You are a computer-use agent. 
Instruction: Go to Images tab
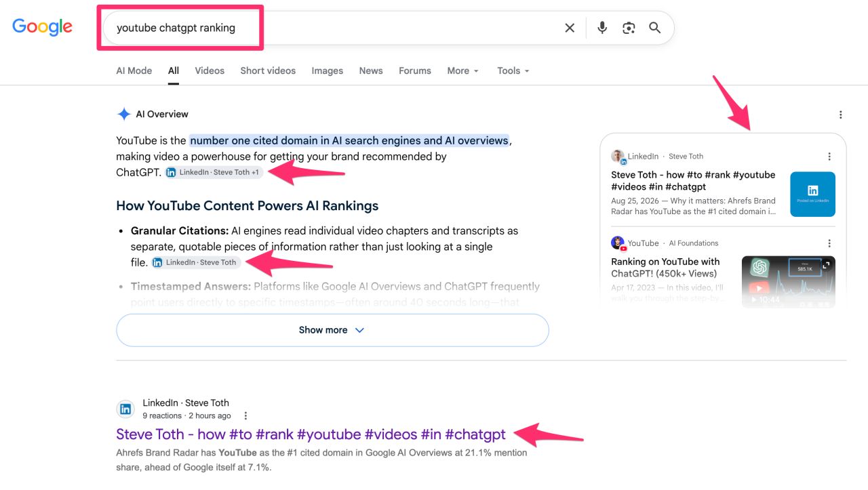coord(327,70)
